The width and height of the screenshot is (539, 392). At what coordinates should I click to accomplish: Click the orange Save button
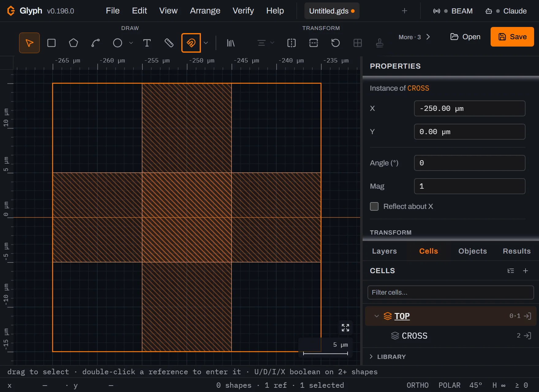pos(512,37)
